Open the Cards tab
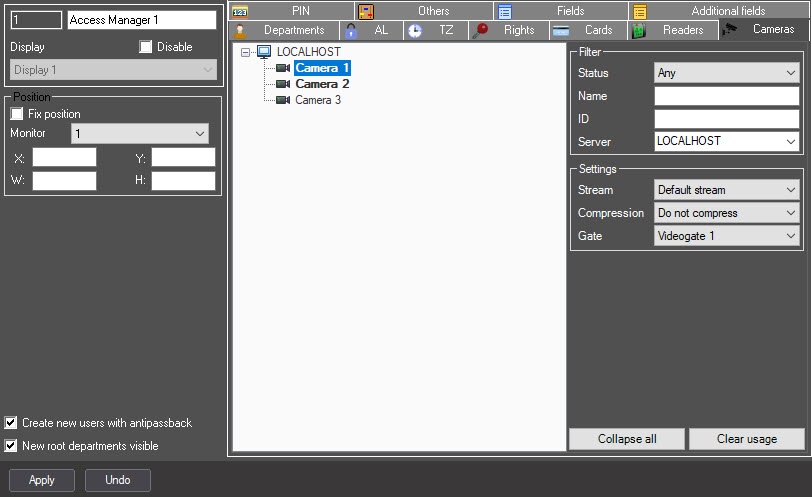Screen dimensions: 812x497 [x=588, y=30]
